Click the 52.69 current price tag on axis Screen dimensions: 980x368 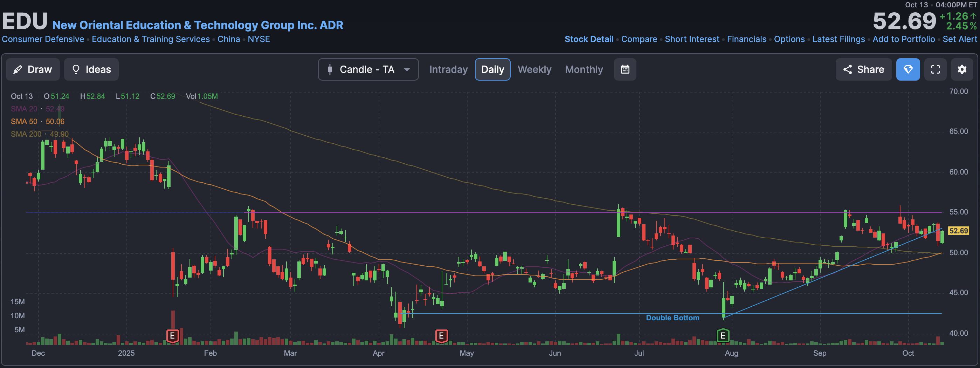tap(958, 231)
